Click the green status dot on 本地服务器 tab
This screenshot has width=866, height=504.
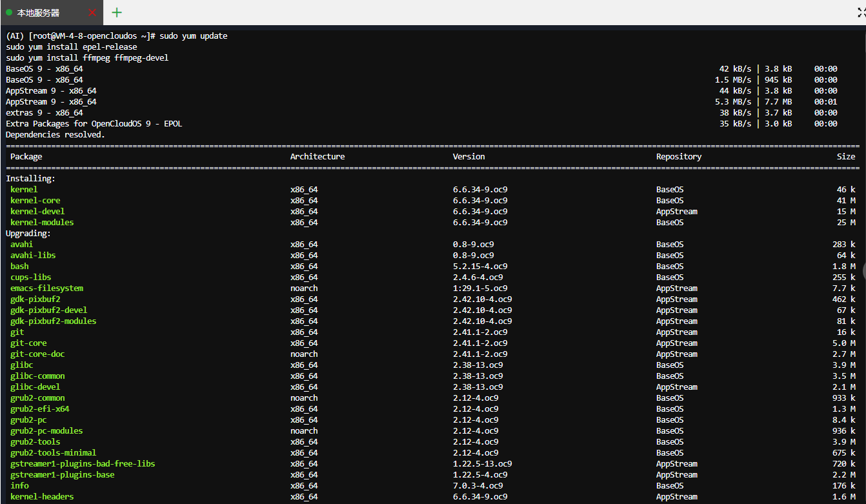click(x=9, y=12)
